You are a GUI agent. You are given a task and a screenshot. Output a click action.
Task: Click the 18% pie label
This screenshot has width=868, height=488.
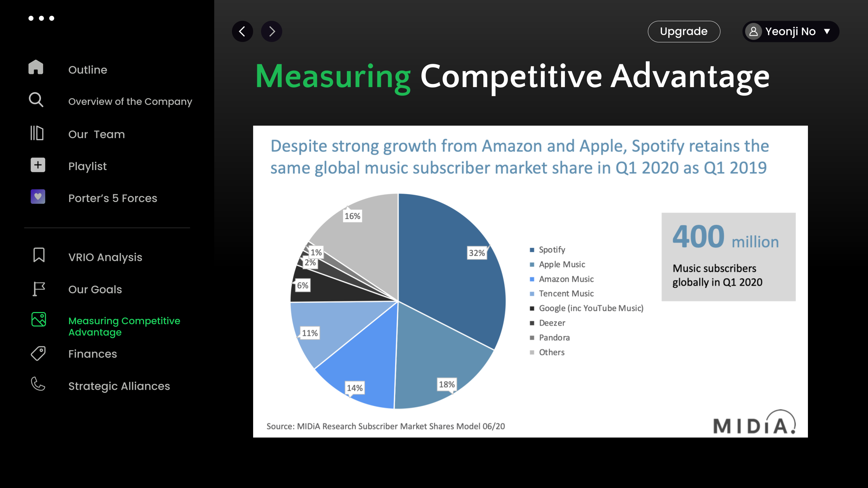pos(446,385)
